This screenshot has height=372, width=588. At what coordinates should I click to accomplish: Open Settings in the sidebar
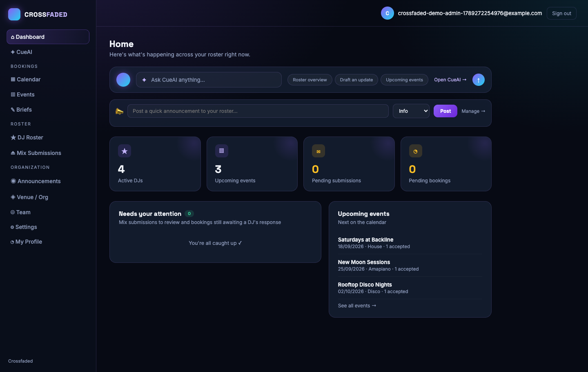(48, 227)
